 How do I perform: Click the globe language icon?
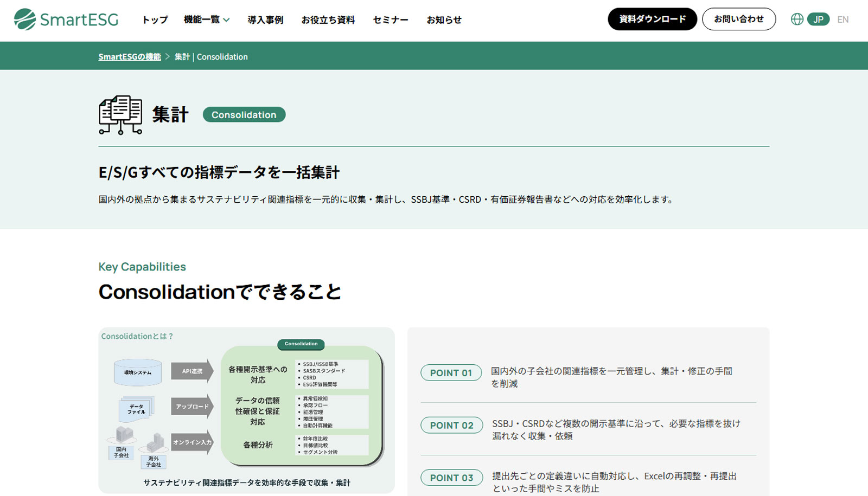pos(797,20)
